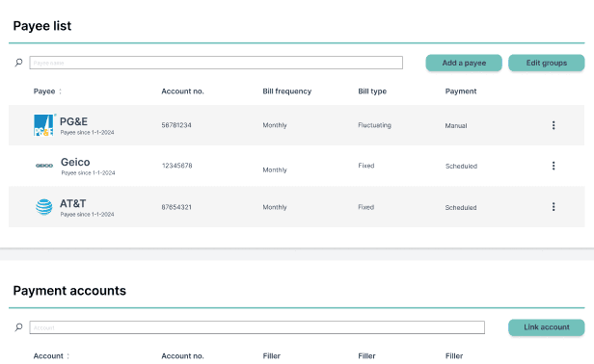Sort payment accounts by Account column
The image size is (594, 364).
pos(68,356)
